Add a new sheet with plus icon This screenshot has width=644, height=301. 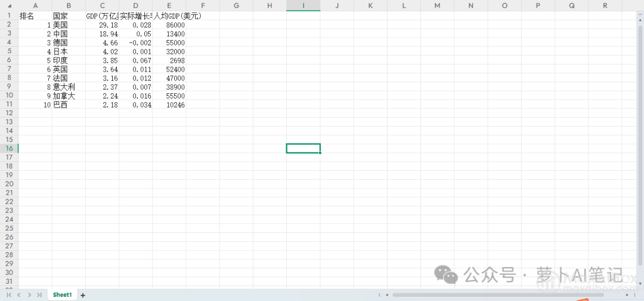tap(83, 295)
